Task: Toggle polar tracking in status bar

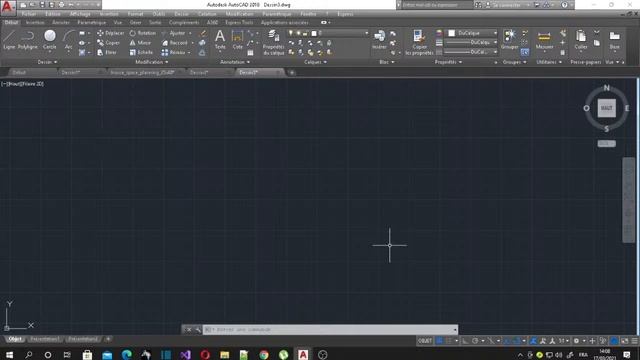Action: (475, 341)
